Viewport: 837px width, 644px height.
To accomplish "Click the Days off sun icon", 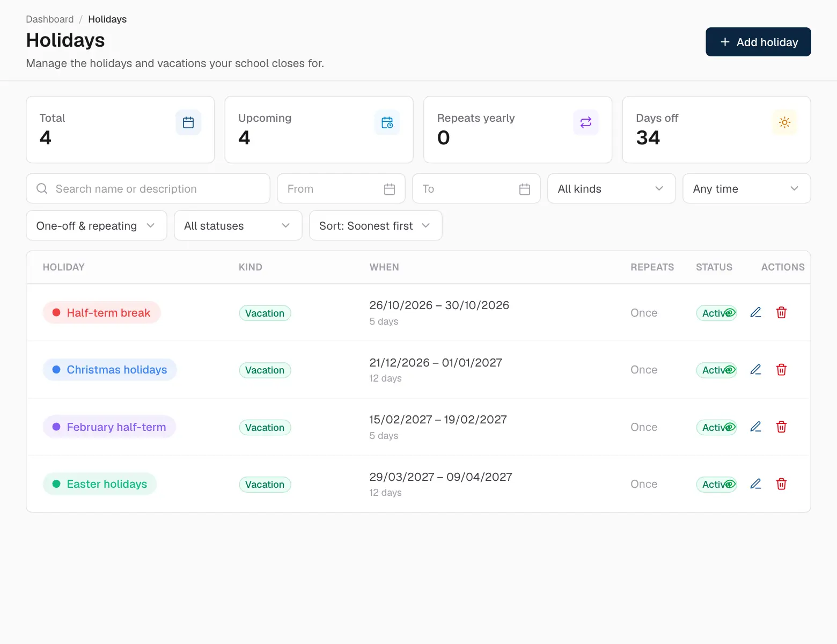I will (784, 122).
